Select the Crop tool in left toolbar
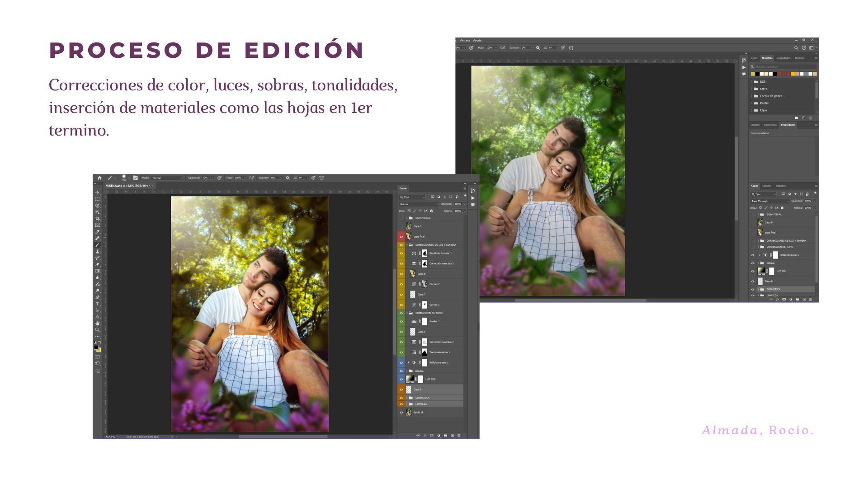Image resolution: width=868 pixels, height=488 pixels. point(97,219)
